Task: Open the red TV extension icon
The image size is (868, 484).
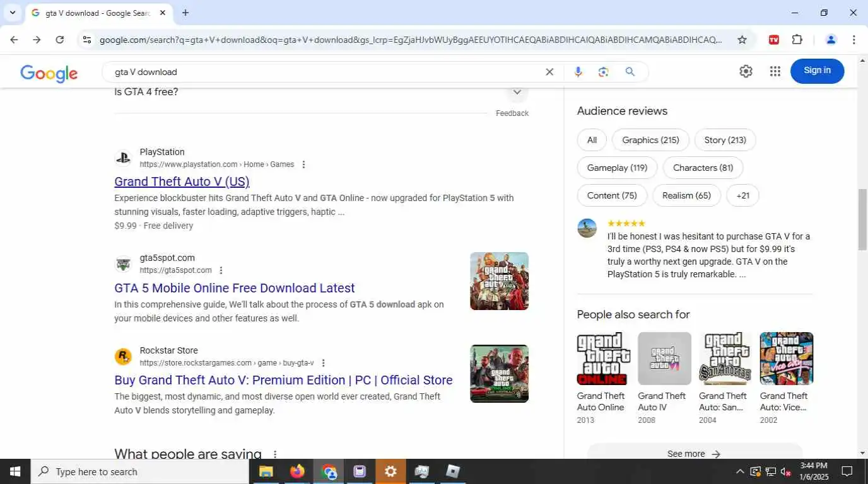Action: point(773,40)
